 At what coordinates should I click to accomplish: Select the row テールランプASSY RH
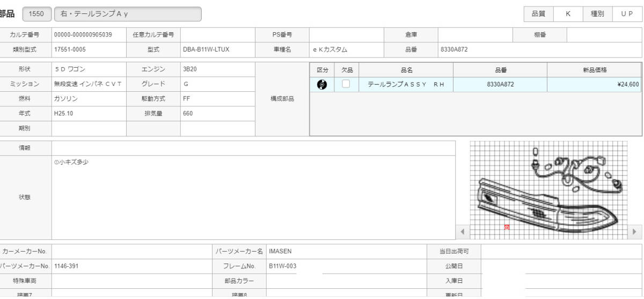(475, 84)
